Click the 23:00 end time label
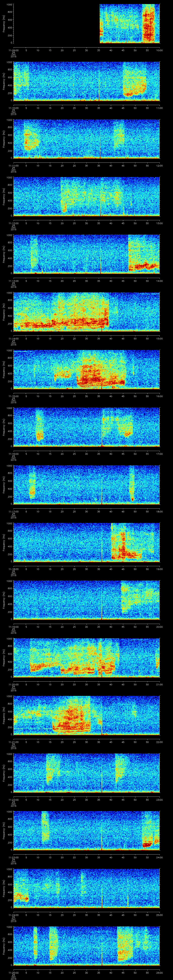 [159, 799]
